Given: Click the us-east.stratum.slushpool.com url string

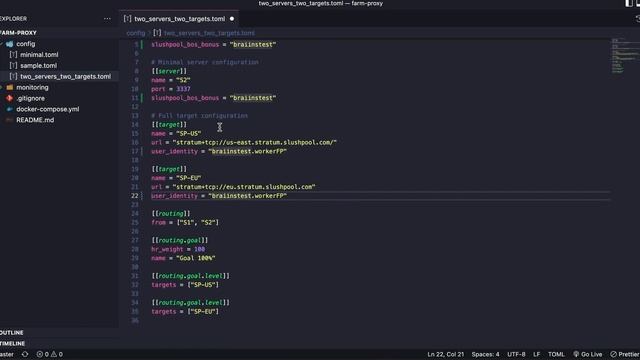Looking at the screenshot, I should point(255,142).
